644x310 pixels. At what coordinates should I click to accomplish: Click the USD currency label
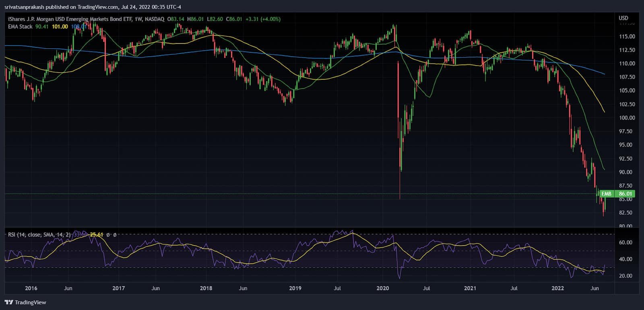coord(623,18)
